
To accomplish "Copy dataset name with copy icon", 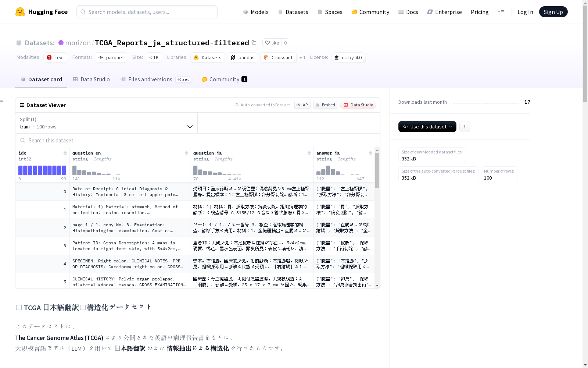I will [x=254, y=43].
